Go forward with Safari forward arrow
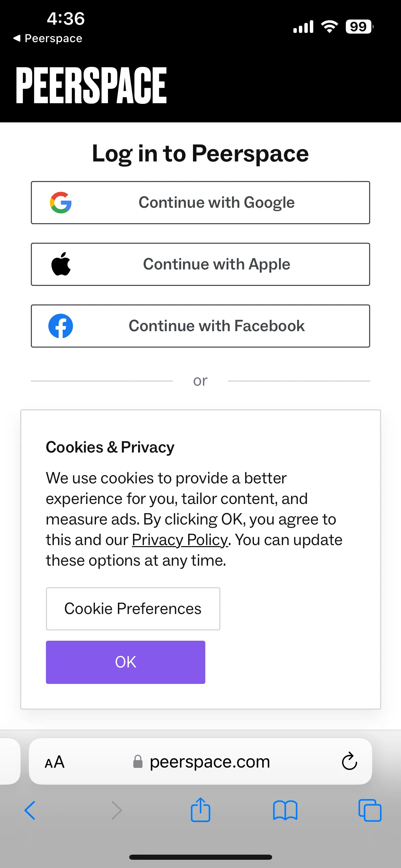This screenshot has width=401, height=868. point(117,810)
